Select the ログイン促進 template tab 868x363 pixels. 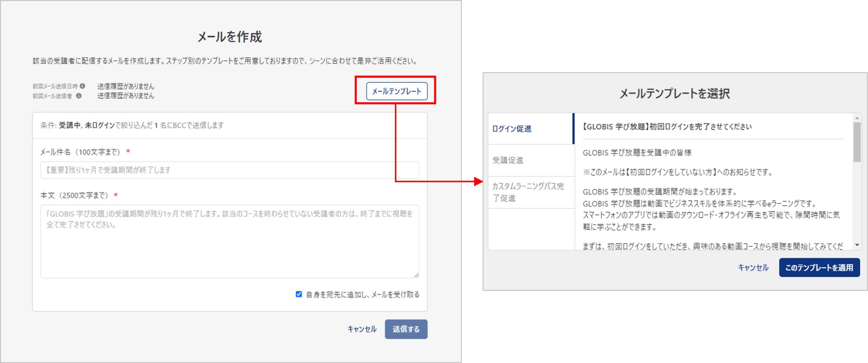[531, 129]
